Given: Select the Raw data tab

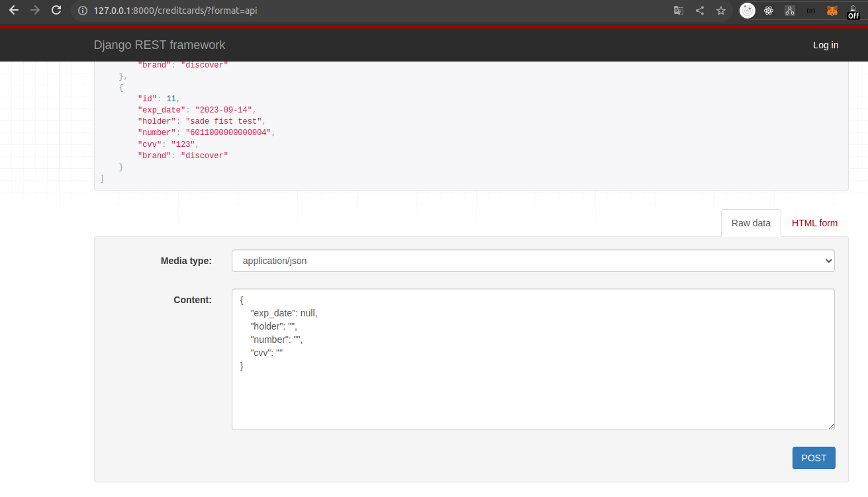Looking at the screenshot, I should [751, 223].
